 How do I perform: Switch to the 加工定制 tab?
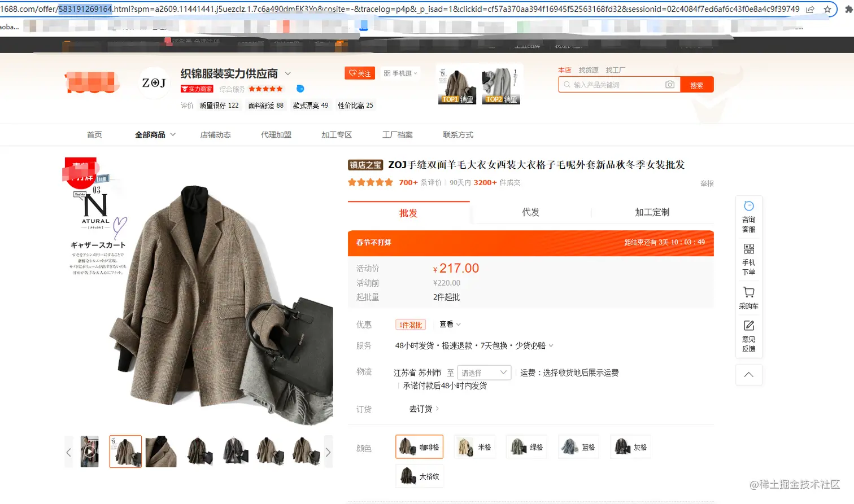click(x=652, y=212)
